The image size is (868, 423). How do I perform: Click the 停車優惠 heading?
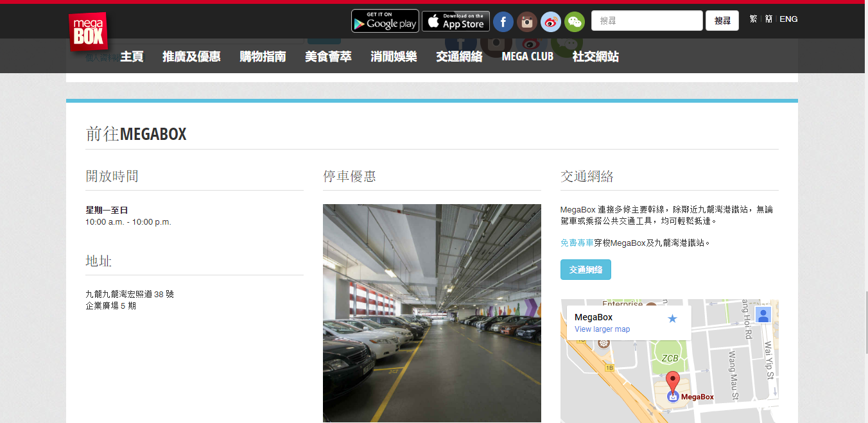point(349,176)
